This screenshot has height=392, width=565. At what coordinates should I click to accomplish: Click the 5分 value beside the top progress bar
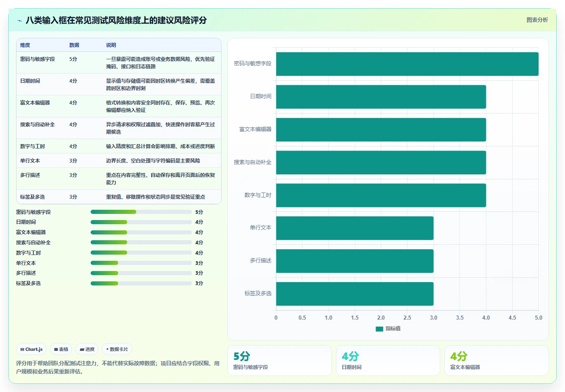[199, 212]
